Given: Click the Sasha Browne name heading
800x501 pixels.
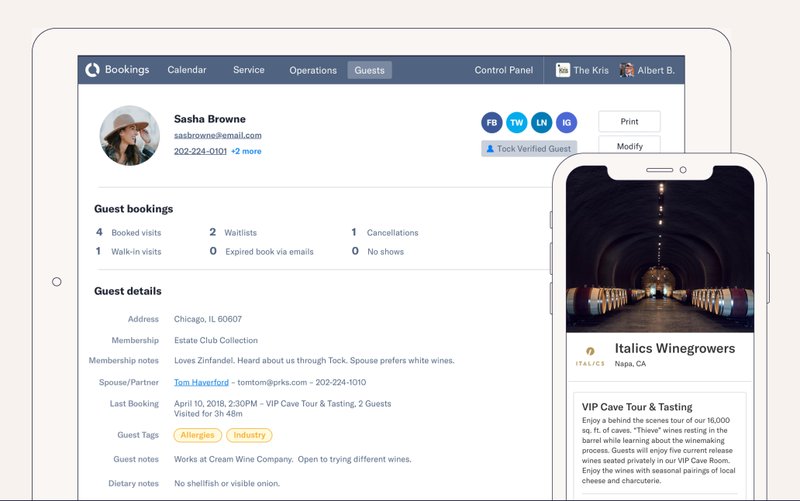Looking at the screenshot, I should (x=210, y=119).
